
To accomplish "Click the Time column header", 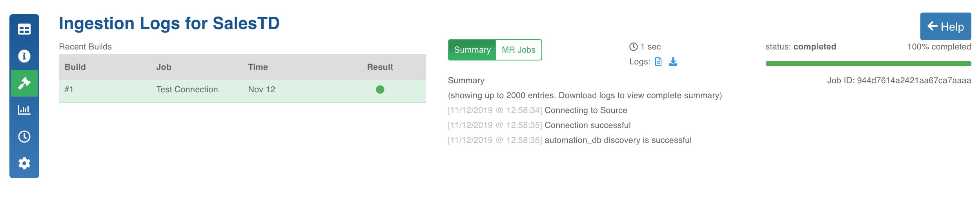I will (258, 67).
